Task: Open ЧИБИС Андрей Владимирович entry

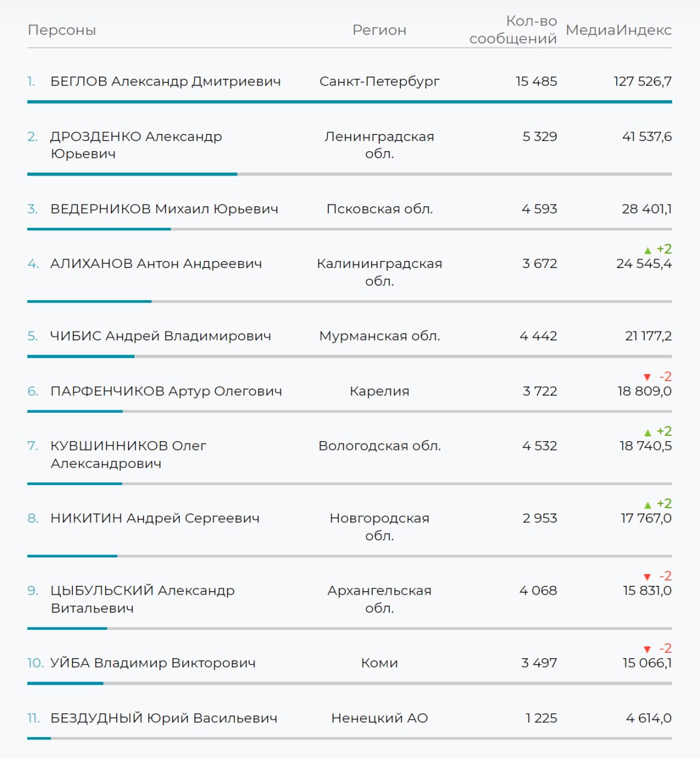Action: [x=161, y=336]
